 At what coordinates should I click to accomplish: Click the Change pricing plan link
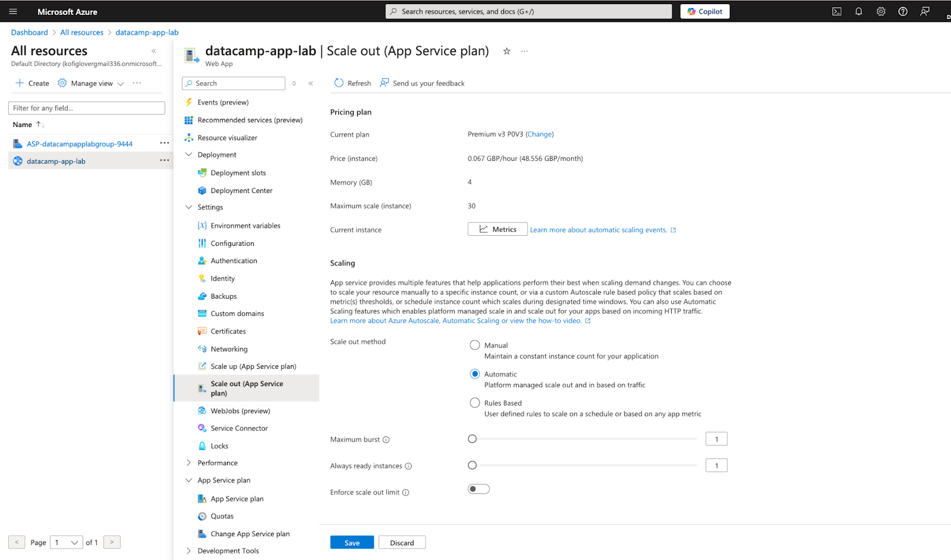tap(540, 134)
